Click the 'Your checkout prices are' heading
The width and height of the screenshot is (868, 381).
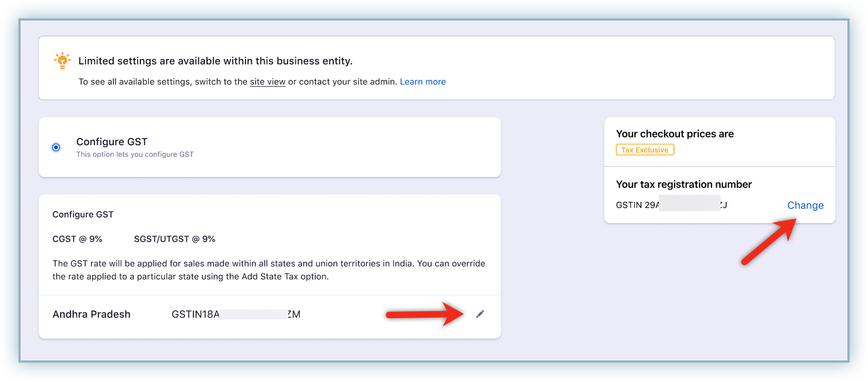click(675, 134)
